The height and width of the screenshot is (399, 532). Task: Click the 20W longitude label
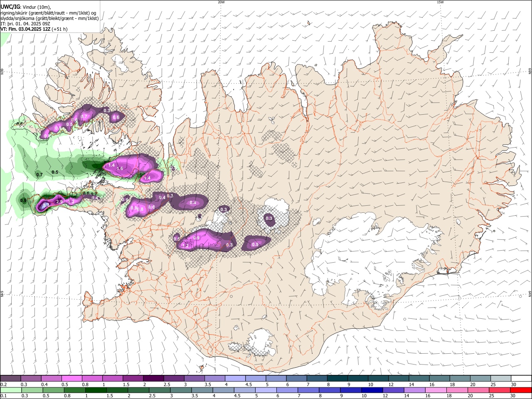(221, 2)
